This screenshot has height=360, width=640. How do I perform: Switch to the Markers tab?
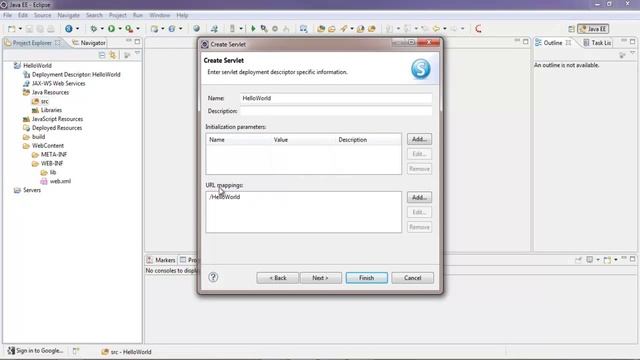tap(161, 260)
